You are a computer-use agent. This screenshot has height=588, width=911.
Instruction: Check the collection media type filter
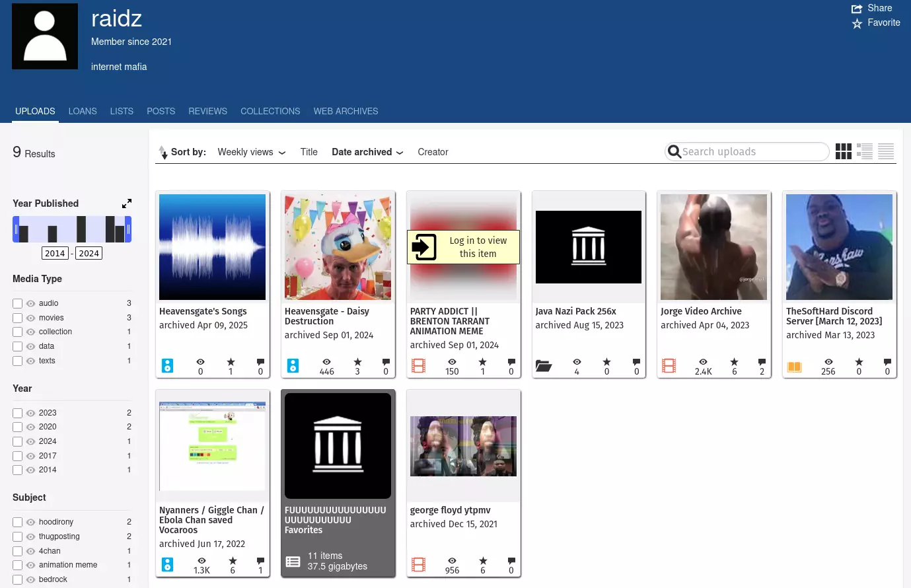(x=18, y=332)
